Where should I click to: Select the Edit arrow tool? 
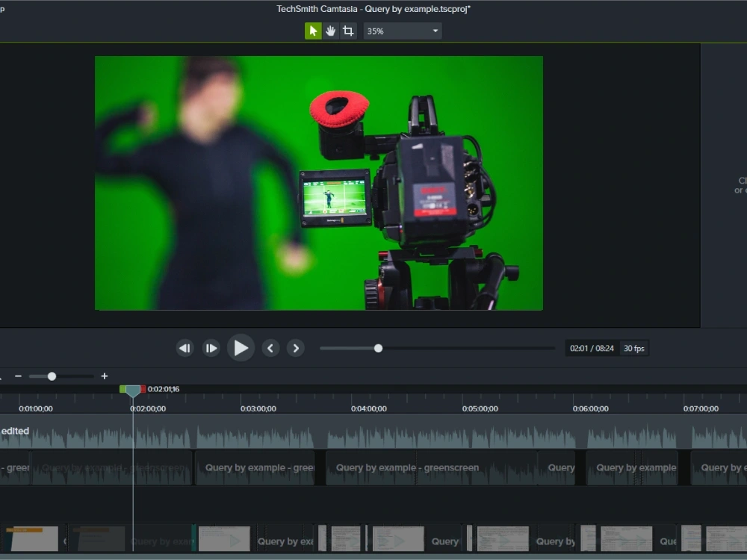point(313,31)
